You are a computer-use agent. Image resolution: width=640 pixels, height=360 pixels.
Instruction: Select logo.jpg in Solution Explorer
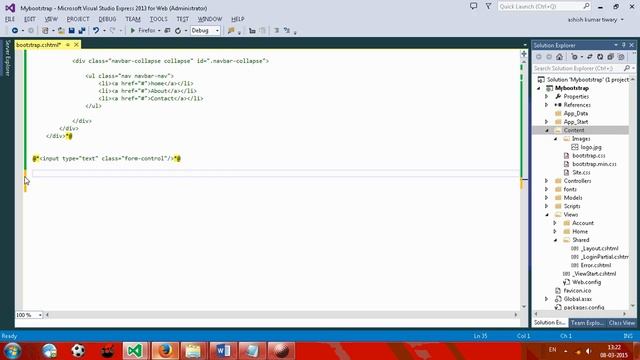(591, 147)
